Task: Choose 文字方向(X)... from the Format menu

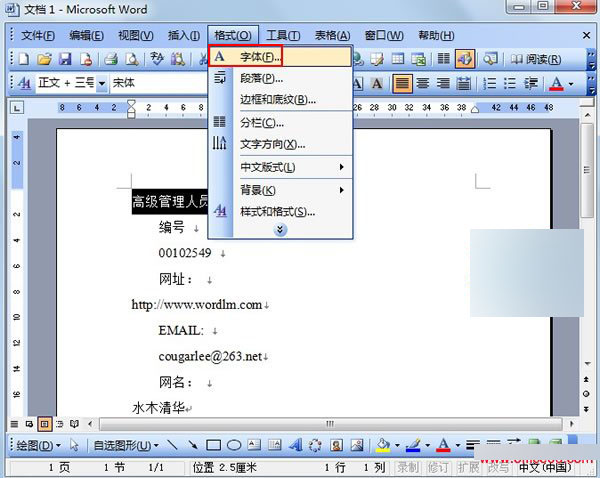Action: tap(280, 144)
